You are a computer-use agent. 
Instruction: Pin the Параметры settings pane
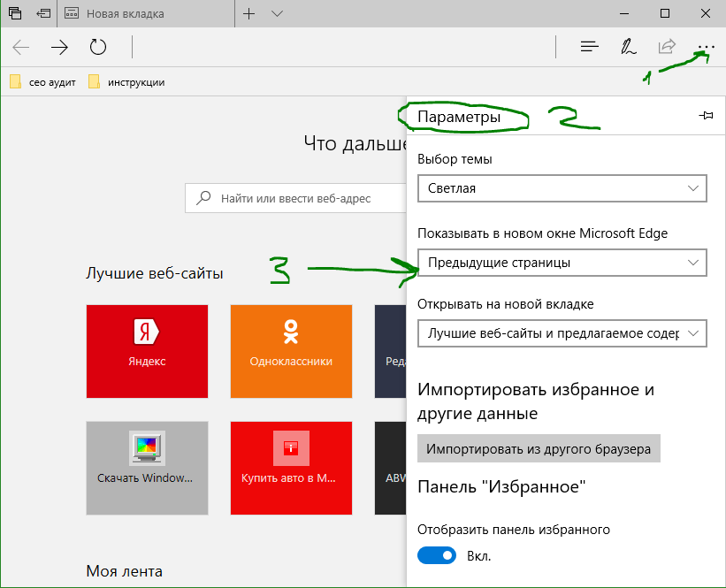click(x=706, y=115)
